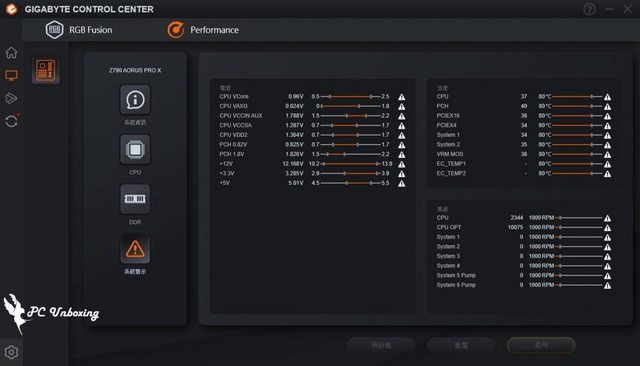The height and width of the screenshot is (366, 640).
Task: Select the monitor icon in sidebar
Action: (11, 75)
